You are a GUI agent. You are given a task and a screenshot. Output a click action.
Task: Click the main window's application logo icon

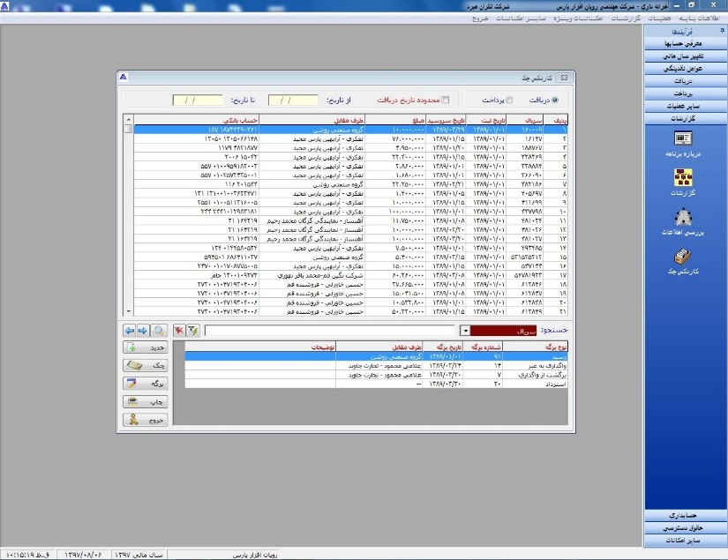4,5
